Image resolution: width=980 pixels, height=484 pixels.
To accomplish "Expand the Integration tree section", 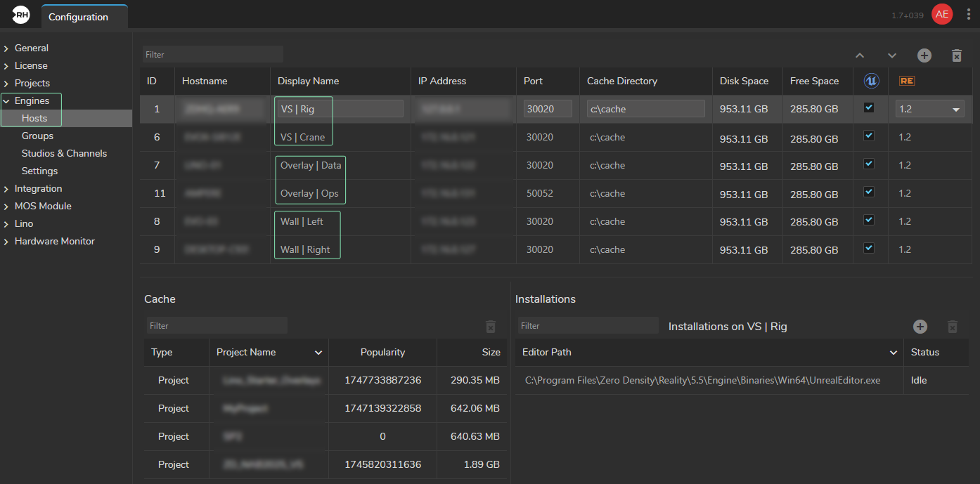I will point(6,188).
